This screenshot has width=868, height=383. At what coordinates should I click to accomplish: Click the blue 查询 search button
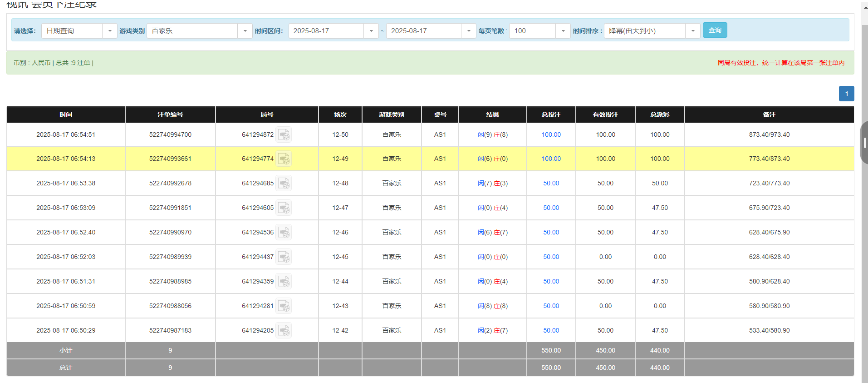click(715, 30)
